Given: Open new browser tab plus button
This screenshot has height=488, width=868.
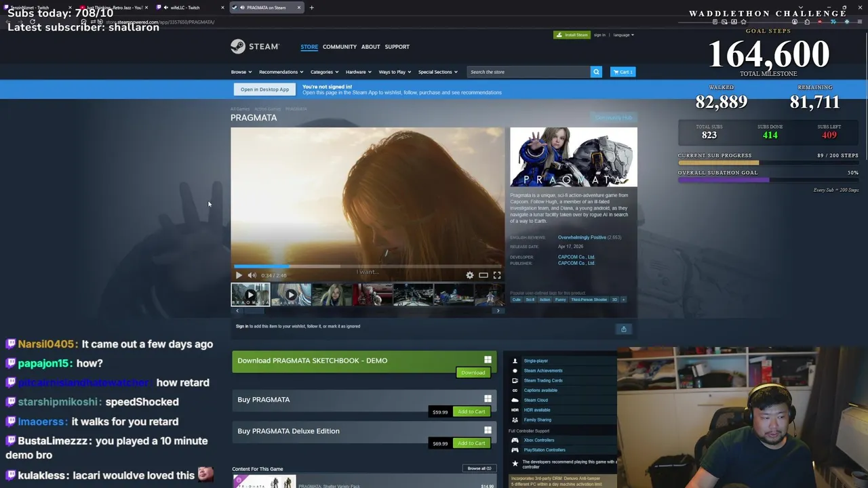Looking at the screenshot, I should [311, 7].
